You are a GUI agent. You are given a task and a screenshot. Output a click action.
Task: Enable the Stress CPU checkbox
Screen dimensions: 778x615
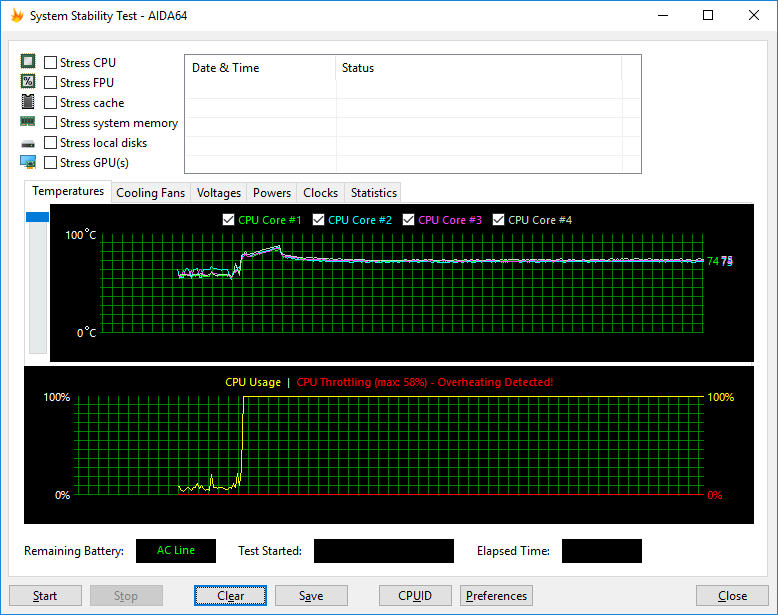tap(50, 63)
